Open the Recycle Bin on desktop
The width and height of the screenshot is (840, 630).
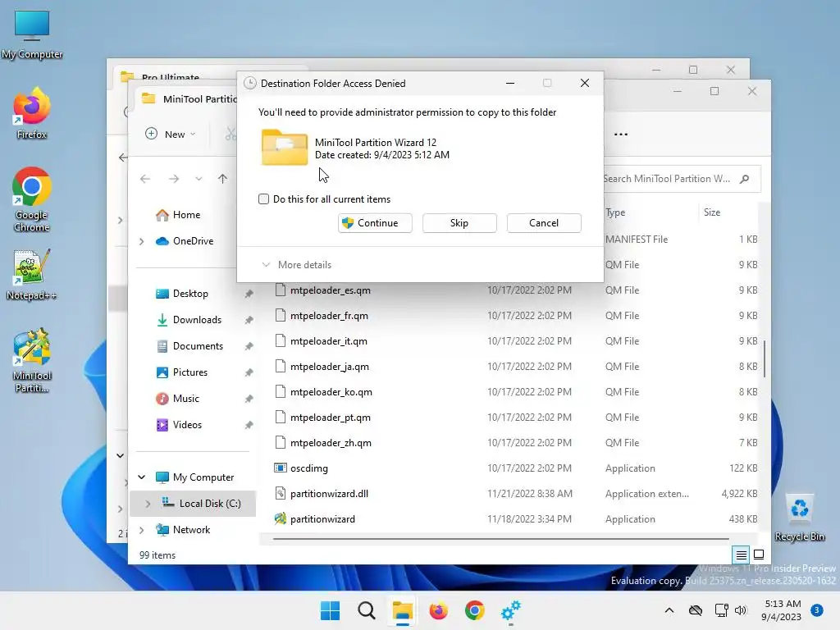tap(799, 518)
